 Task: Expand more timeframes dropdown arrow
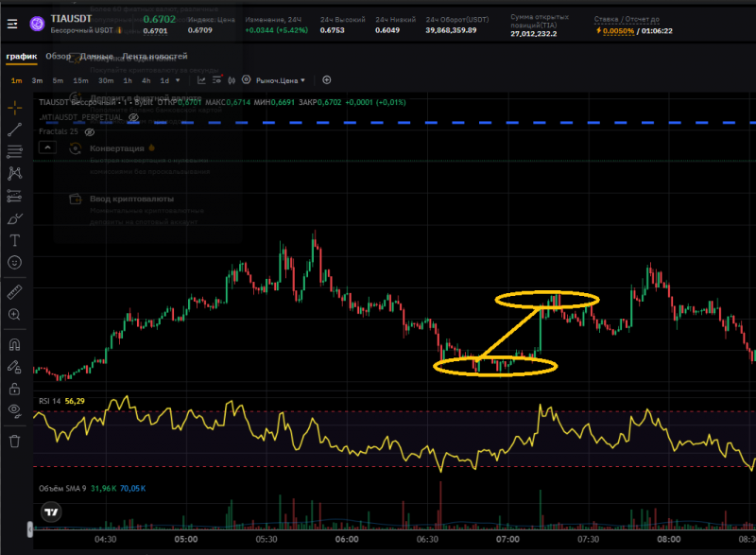click(178, 80)
